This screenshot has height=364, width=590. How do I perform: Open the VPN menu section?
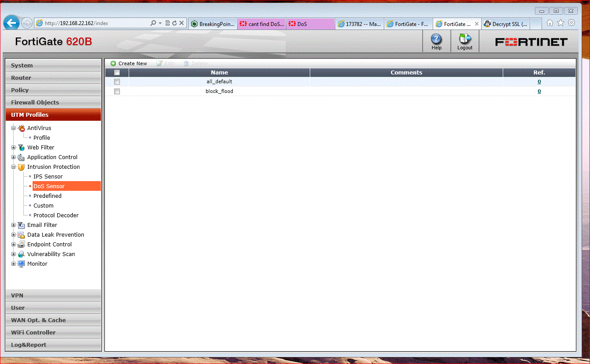click(x=53, y=295)
